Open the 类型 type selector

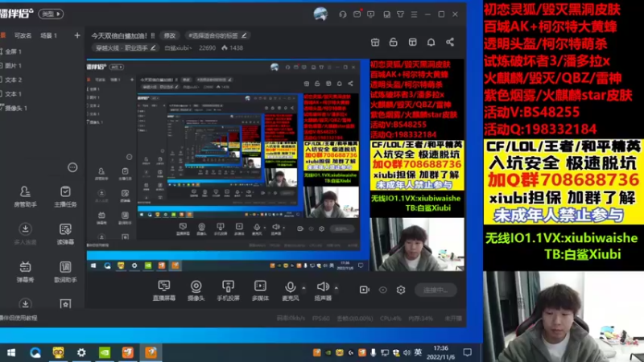[51, 14]
